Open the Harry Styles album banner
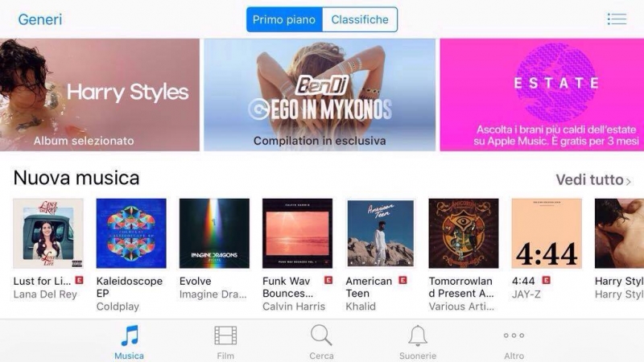 tap(100, 95)
